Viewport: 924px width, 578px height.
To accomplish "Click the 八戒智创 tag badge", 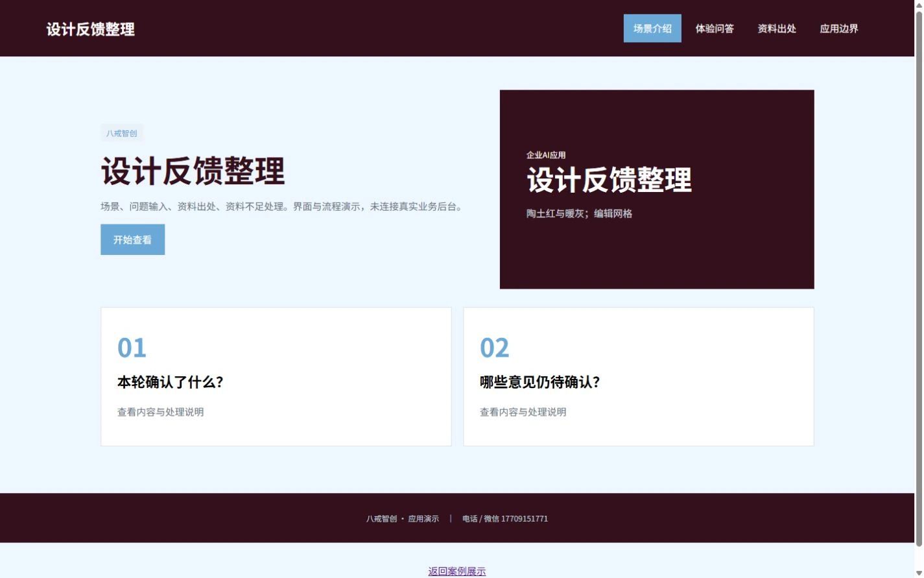I will (x=122, y=133).
